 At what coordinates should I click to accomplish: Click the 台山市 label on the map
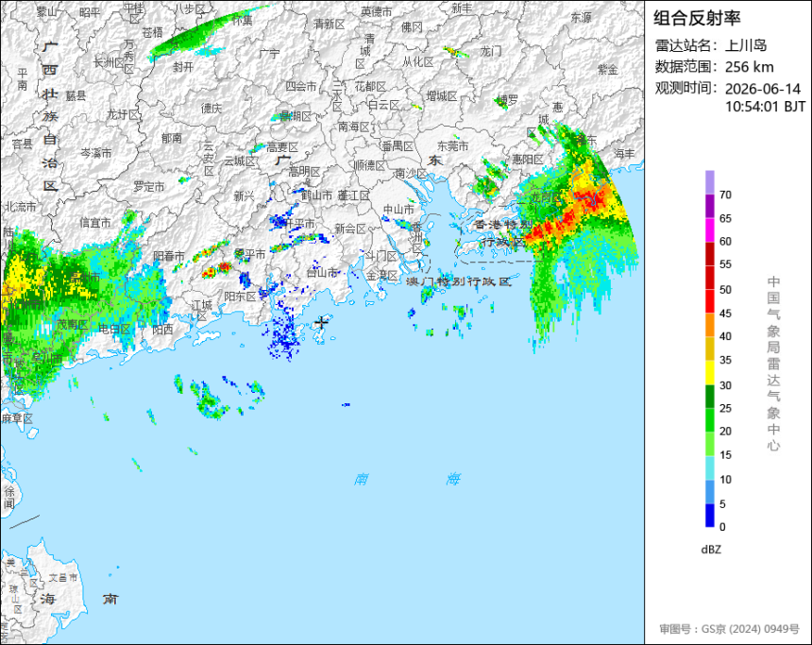pyautogui.click(x=322, y=273)
